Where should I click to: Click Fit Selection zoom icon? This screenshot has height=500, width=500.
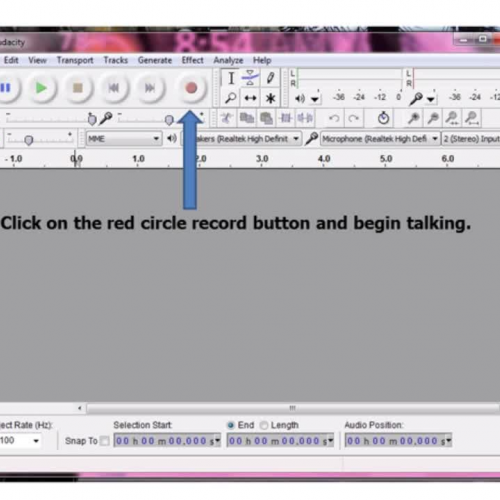(452, 118)
